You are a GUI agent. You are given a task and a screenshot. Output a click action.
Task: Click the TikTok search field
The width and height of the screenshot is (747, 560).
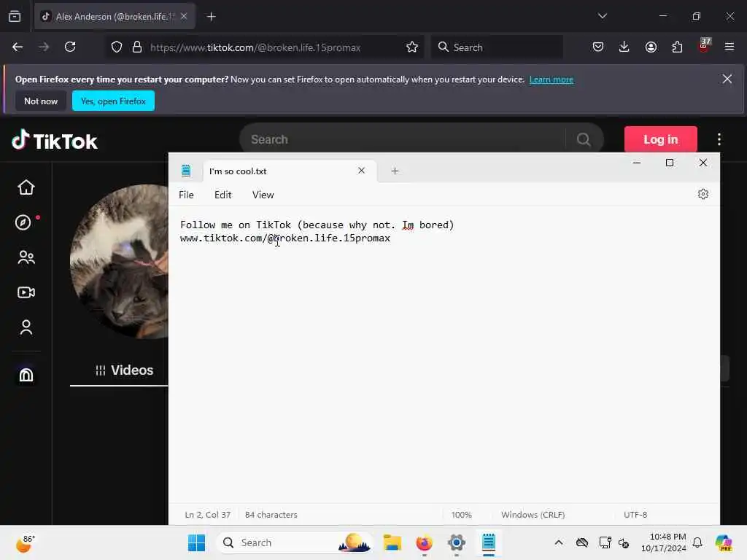pos(405,139)
